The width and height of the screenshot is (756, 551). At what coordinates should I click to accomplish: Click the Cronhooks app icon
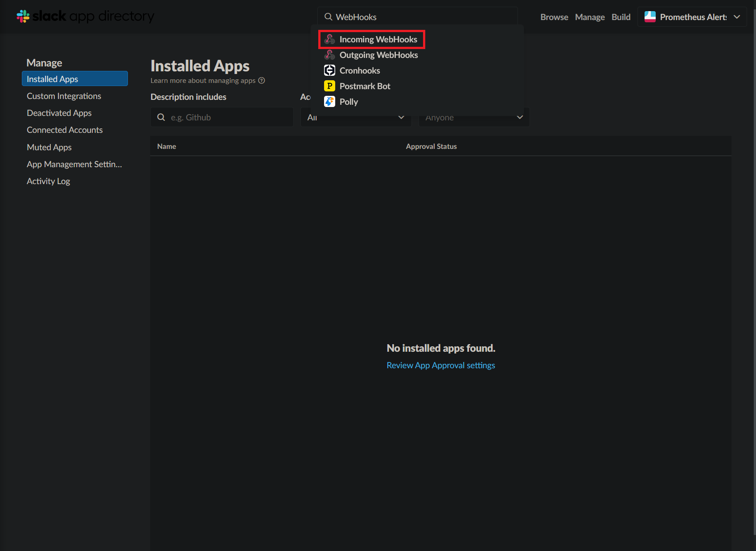[329, 70]
